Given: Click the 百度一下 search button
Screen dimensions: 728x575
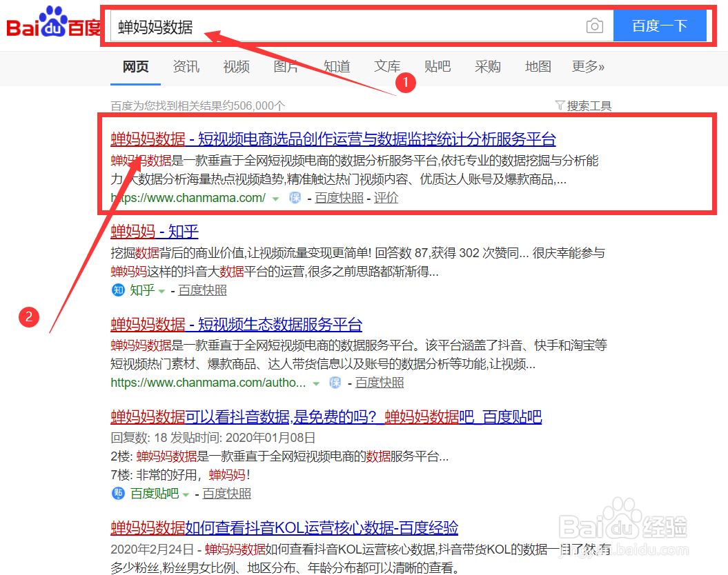Looking at the screenshot, I should tap(660, 26).
